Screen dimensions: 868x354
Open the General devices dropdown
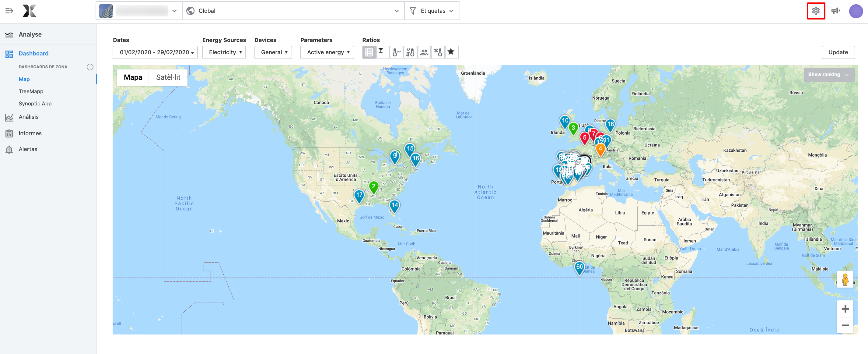[273, 52]
